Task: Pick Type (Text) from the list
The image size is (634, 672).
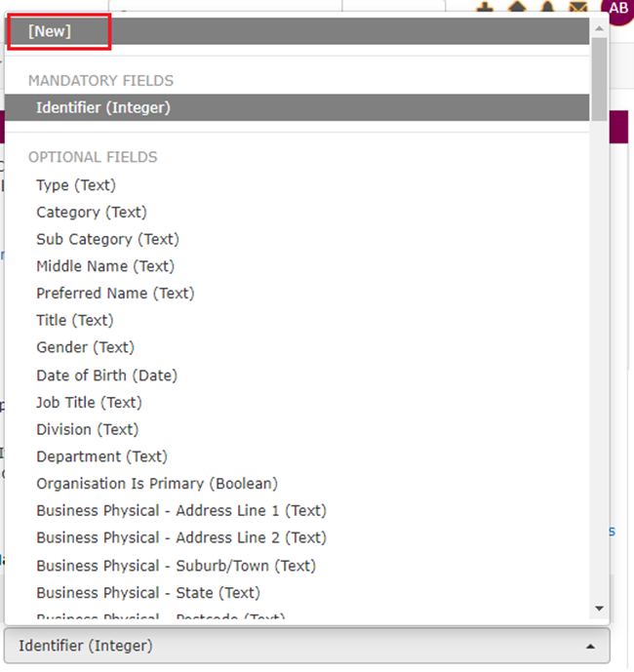Action: (76, 184)
